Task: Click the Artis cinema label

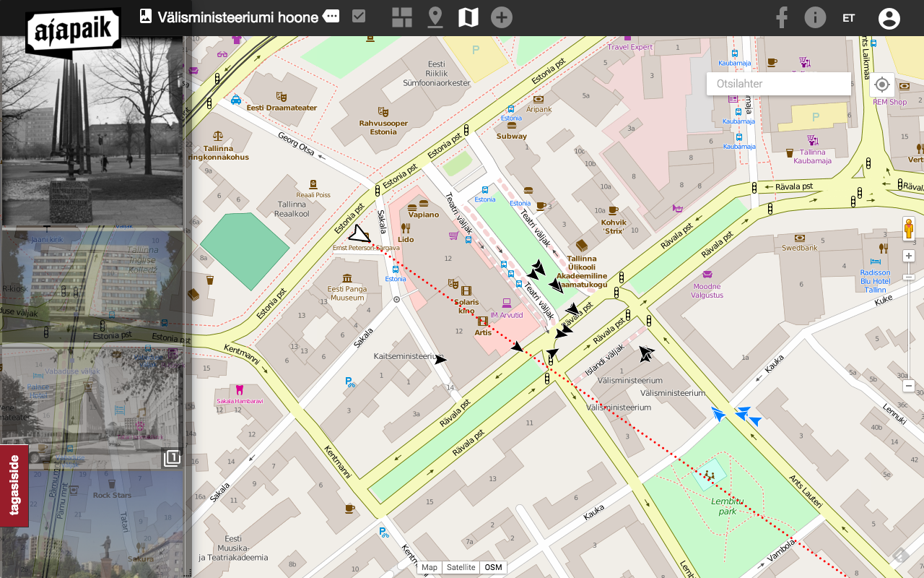Action: click(483, 332)
